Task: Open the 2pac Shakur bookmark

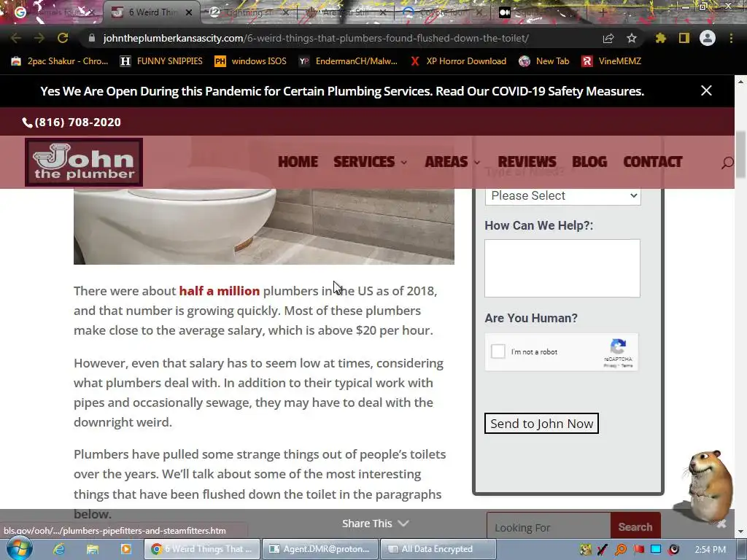Action: [60, 61]
